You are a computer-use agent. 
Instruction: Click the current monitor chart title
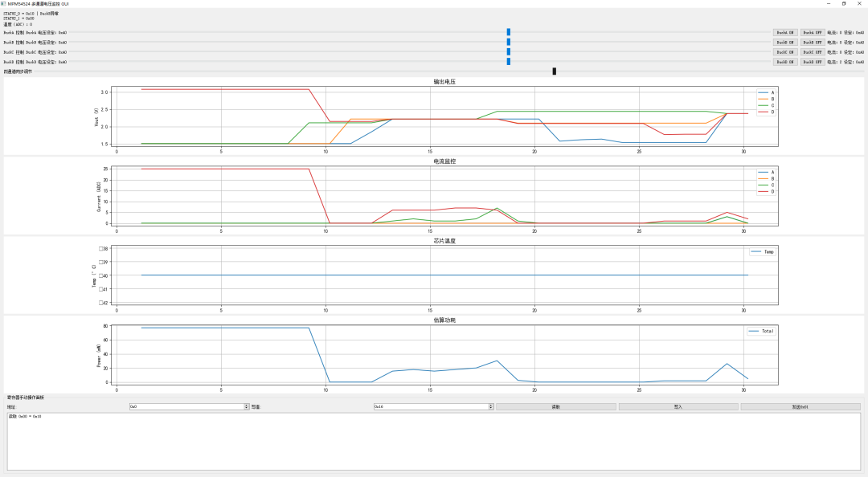tap(444, 161)
